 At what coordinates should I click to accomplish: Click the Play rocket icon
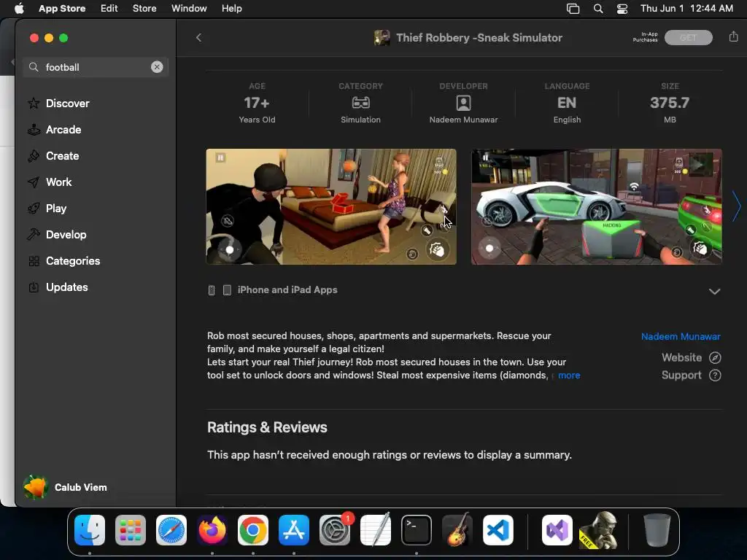(x=34, y=208)
